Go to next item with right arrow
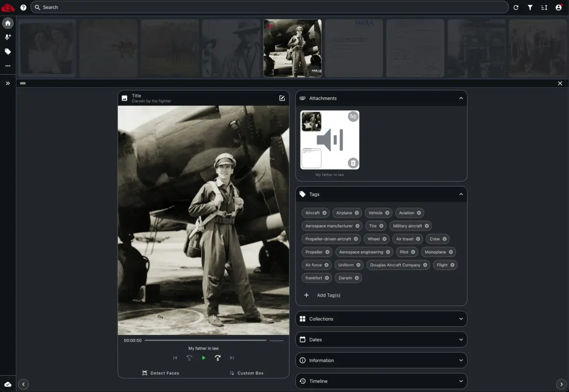 point(561,384)
